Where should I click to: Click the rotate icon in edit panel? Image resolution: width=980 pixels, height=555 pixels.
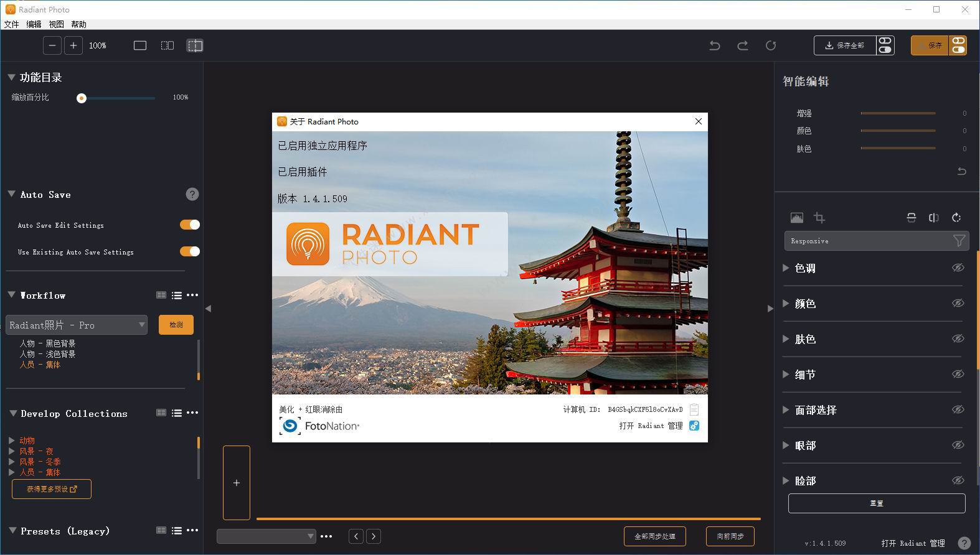point(956,217)
